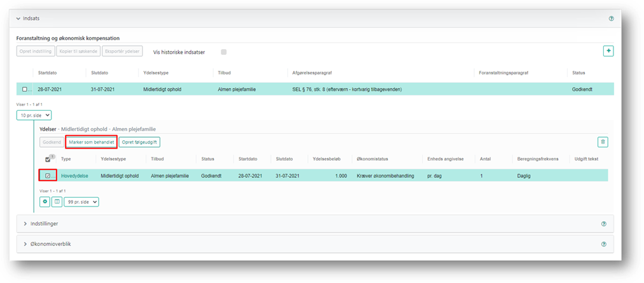Viewport: 644px width, 283px height.
Task: Collapse the Indsats section
Action: click(x=18, y=19)
